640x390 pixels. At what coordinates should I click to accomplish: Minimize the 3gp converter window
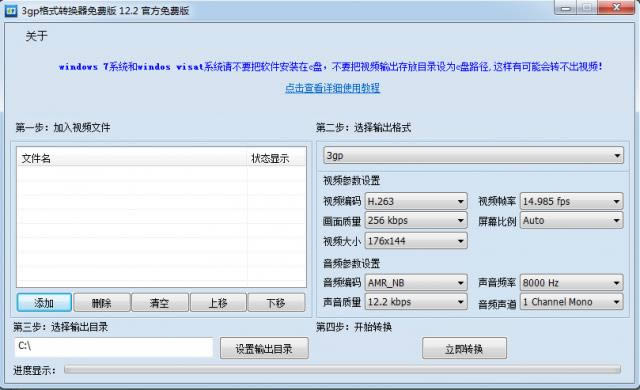565,8
